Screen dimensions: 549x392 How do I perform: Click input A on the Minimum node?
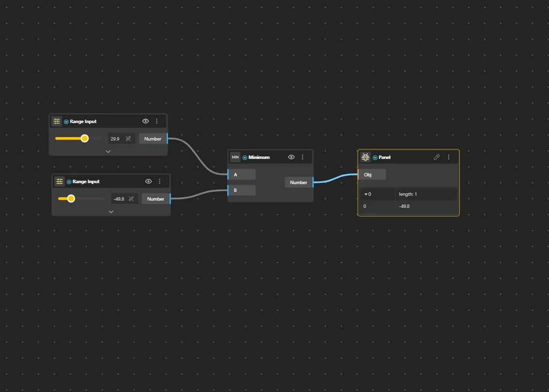[x=242, y=174]
